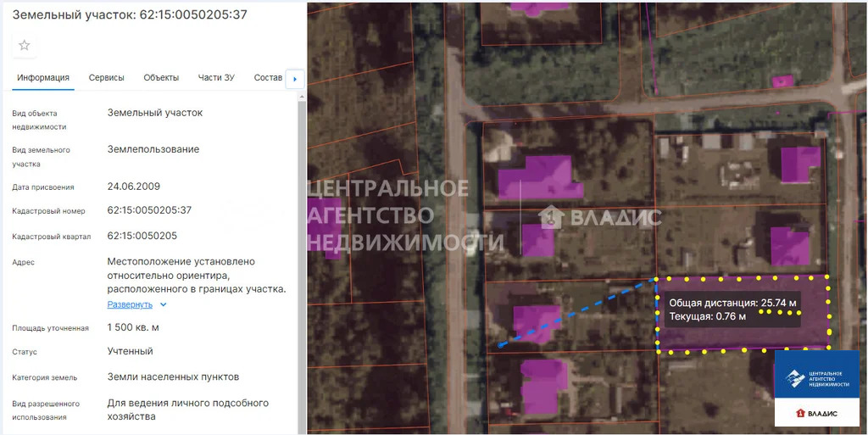Click the area value 1 500 кв. м

133,327
